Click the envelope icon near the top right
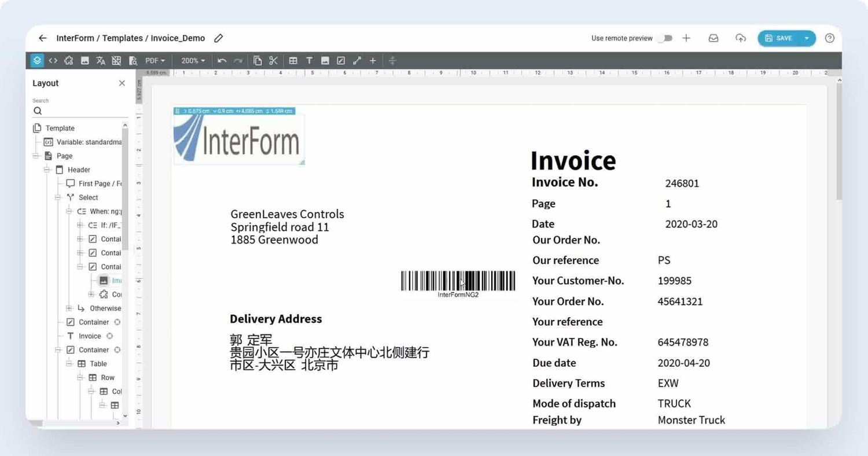 [713, 38]
